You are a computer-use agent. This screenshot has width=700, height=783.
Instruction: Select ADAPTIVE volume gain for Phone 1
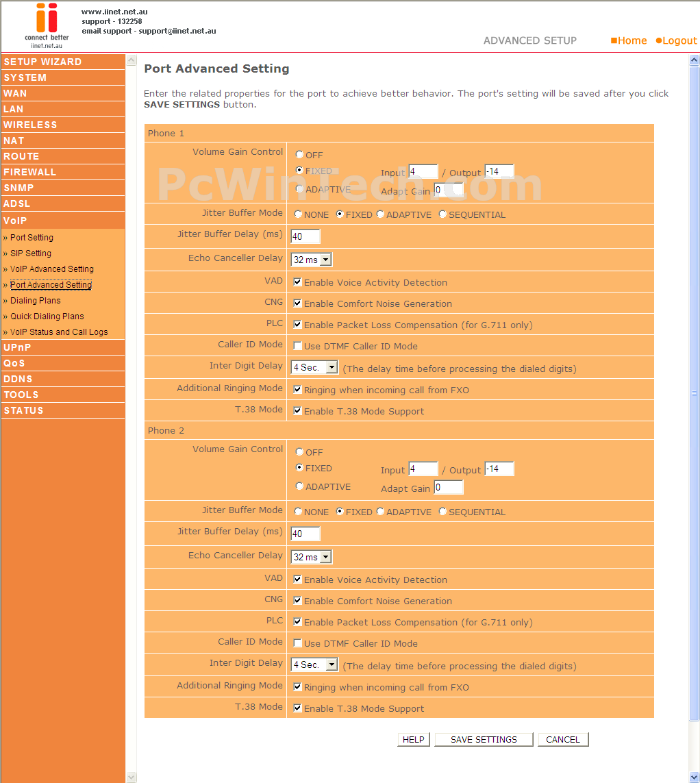click(299, 189)
